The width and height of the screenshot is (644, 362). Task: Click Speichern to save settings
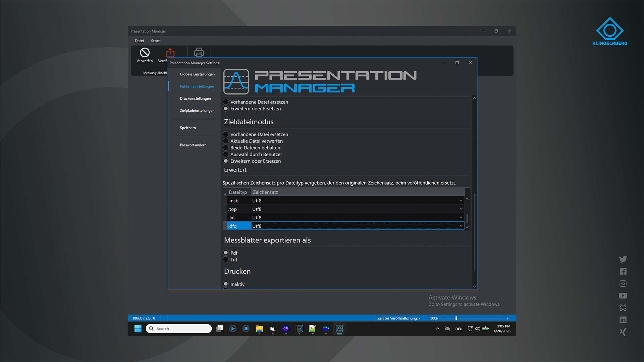(x=188, y=128)
